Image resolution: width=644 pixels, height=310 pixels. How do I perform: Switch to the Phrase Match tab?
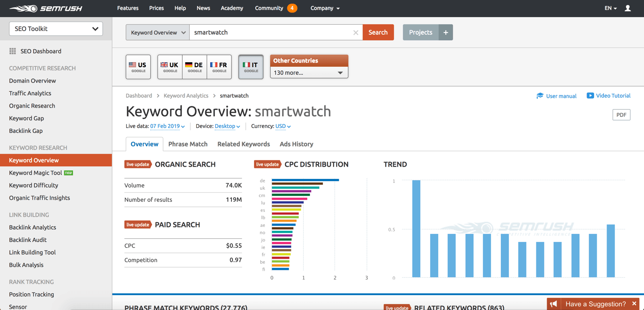point(188,144)
